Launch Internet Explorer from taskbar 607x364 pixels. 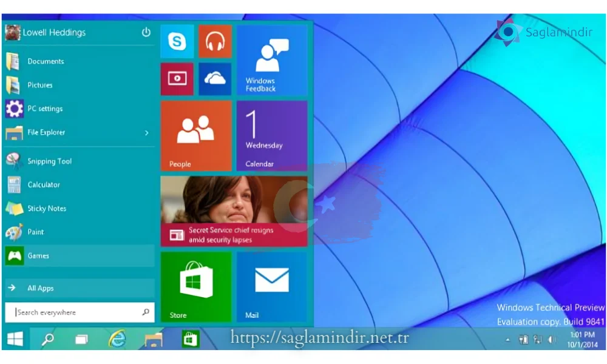tap(117, 339)
